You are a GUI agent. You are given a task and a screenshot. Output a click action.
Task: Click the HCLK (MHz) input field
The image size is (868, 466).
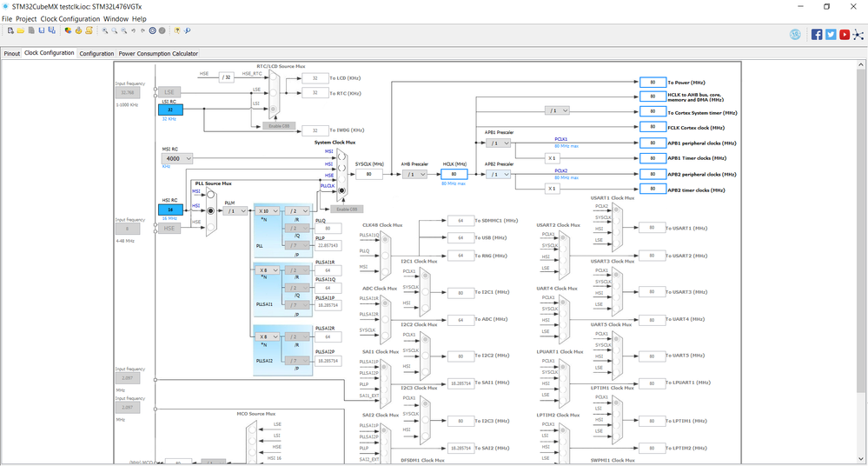[x=454, y=174]
